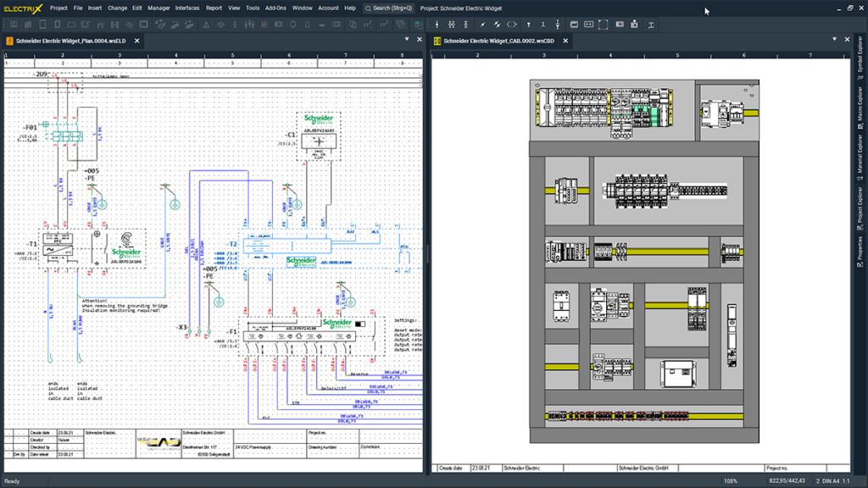Image resolution: width=868 pixels, height=488 pixels.
Task: Open the Symbol Explorer side panel
Action: tap(860, 57)
